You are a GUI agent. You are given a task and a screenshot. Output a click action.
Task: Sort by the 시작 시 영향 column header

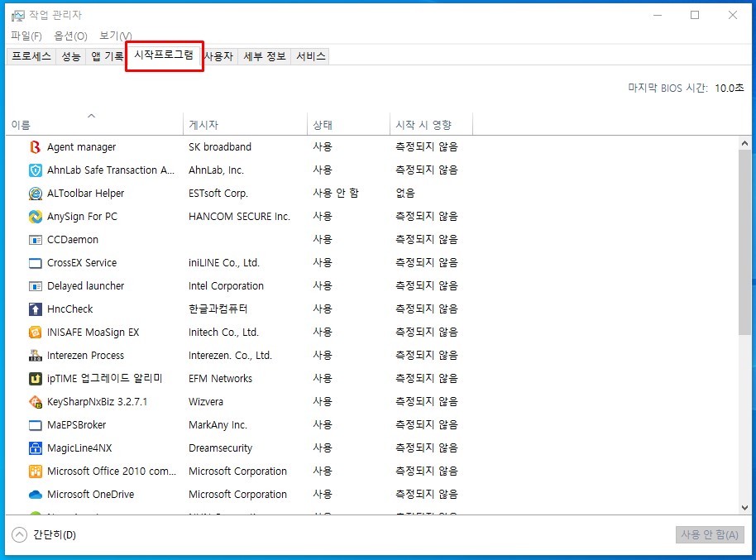432,123
